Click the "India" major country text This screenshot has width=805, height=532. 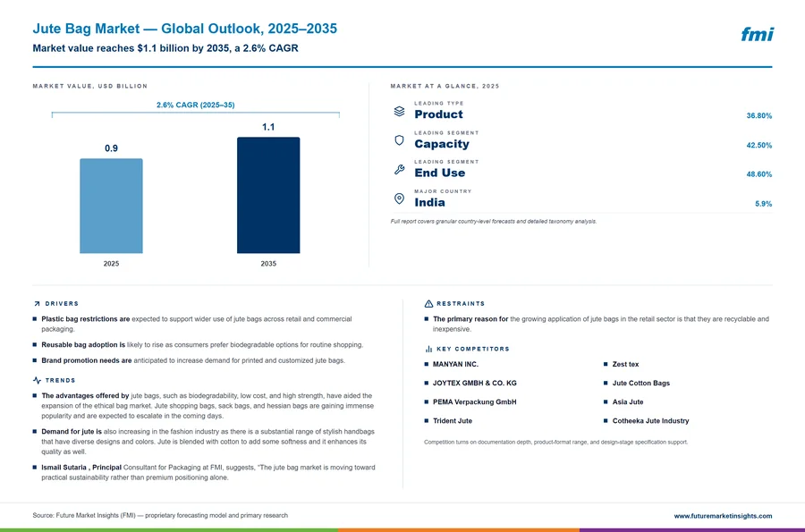coord(429,203)
